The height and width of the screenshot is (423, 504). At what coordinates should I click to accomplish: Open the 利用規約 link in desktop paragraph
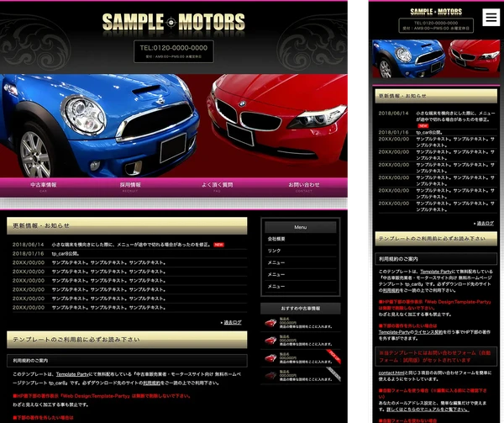(x=151, y=383)
